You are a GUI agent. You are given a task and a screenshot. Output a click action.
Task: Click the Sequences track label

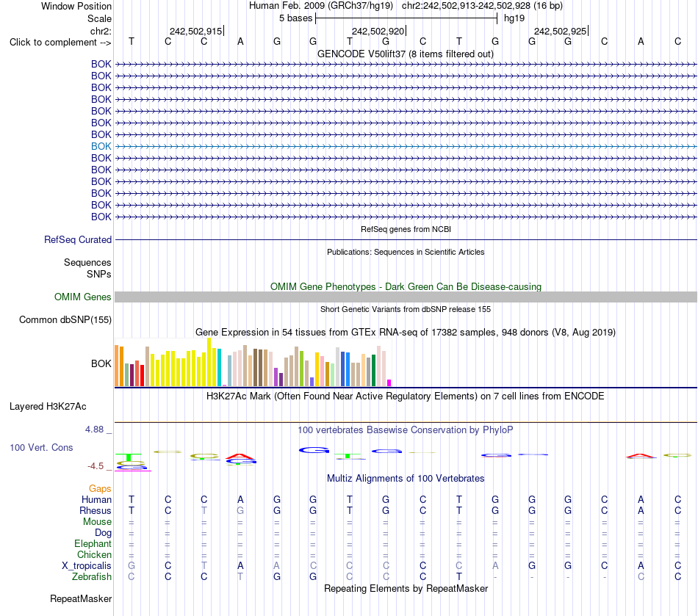tap(87, 262)
